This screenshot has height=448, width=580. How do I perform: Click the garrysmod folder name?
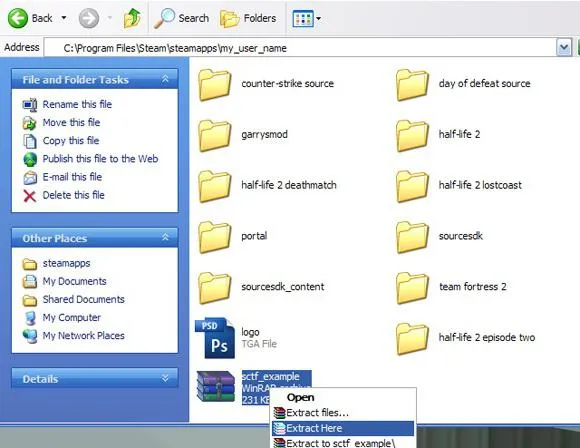[x=264, y=134]
